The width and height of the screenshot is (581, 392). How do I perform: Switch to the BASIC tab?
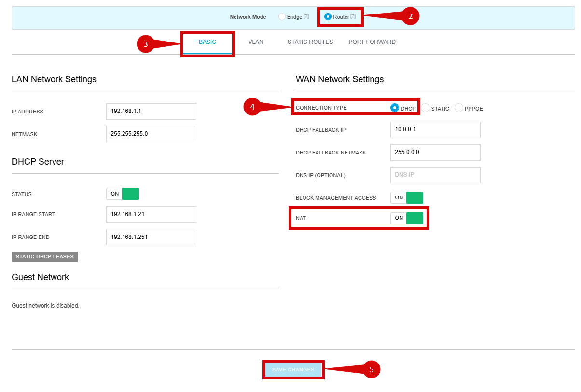pos(207,42)
